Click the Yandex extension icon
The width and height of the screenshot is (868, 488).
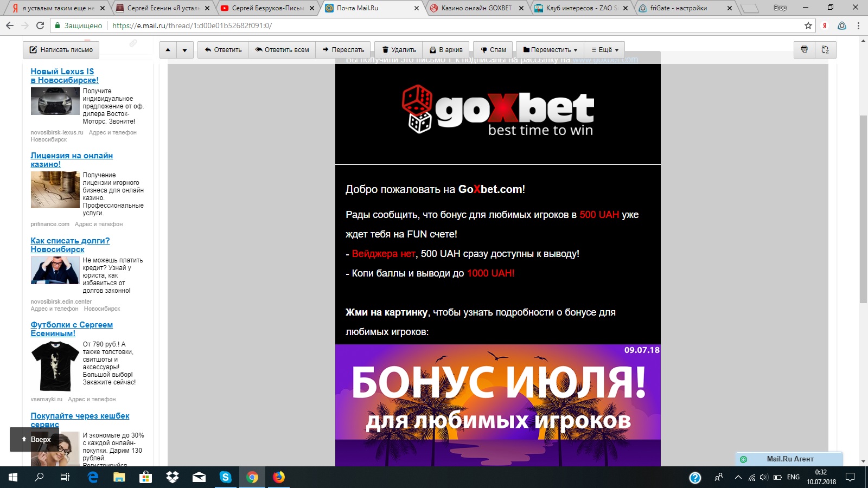coord(825,25)
